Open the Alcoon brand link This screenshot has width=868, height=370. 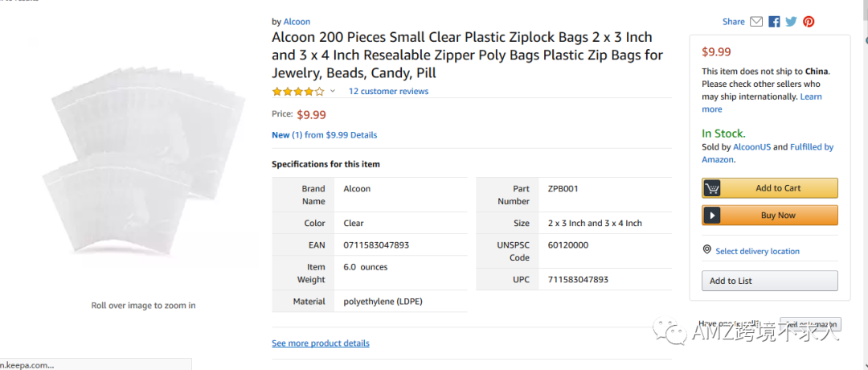[x=297, y=22]
